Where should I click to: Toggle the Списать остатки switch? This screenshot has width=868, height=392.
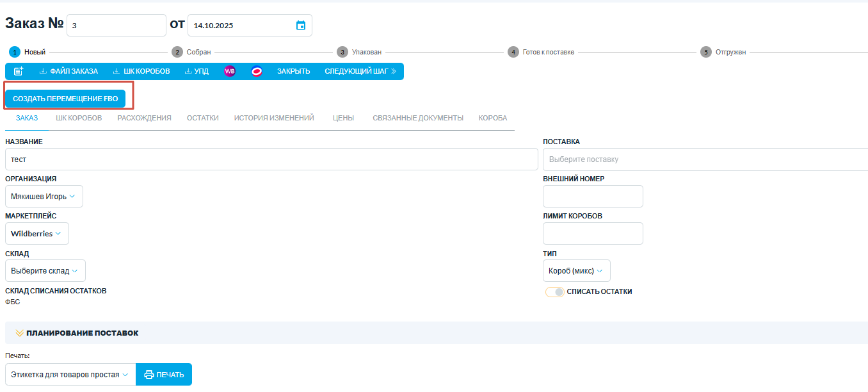tap(555, 291)
